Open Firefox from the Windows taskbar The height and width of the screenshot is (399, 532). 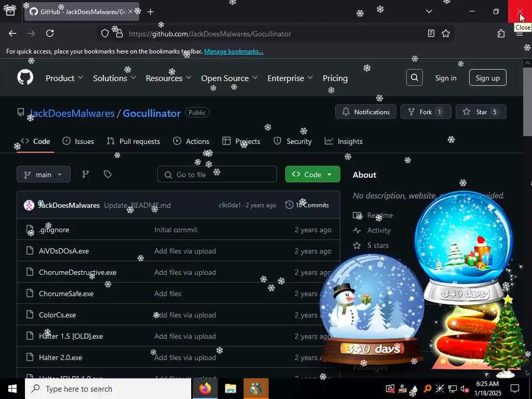pyautogui.click(x=205, y=389)
